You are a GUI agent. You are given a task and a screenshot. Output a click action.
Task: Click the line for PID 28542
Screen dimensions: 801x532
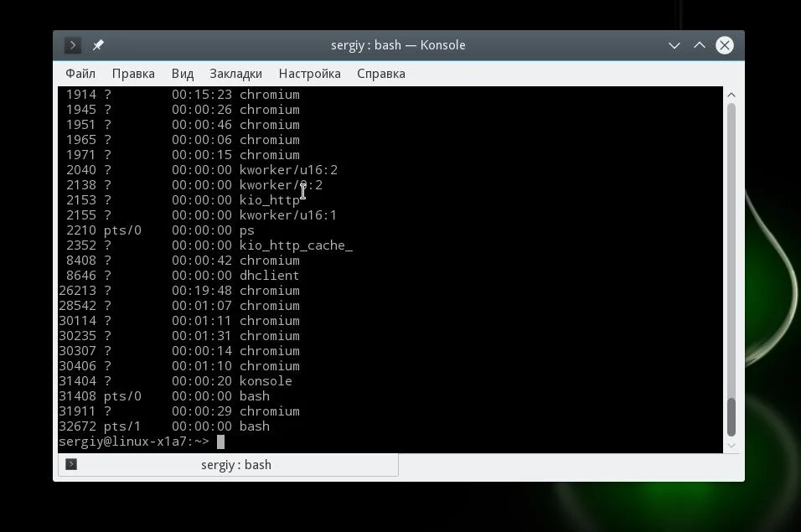pos(179,305)
